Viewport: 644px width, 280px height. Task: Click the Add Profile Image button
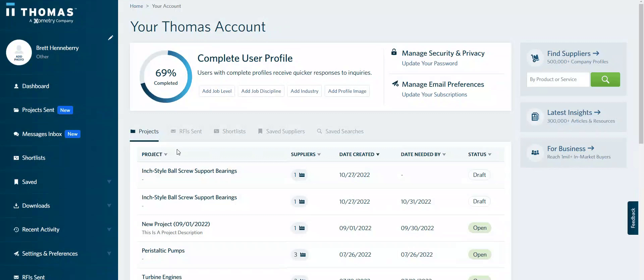click(x=347, y=91)
